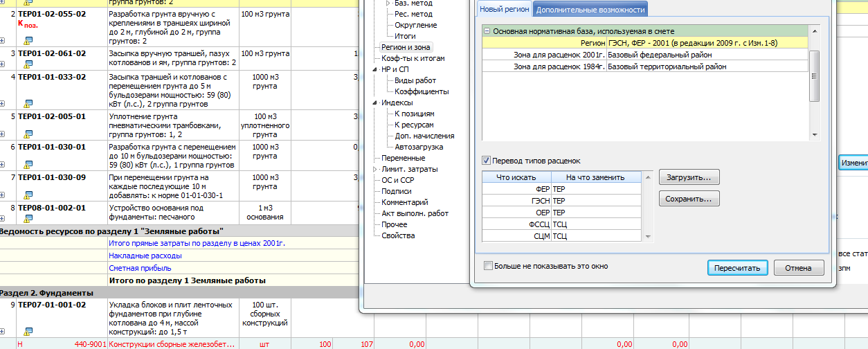Image resolution: width=868 pixels, height=349 pixels.
Task: Enable 'Больше не показывать это окно' checkbox
Action: pos(489,266)
